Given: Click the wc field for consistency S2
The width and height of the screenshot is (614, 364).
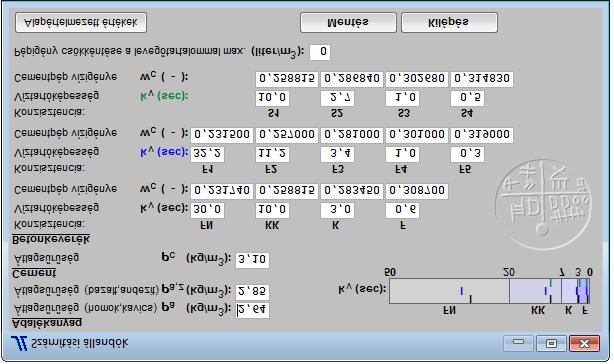Looking at the screenshot, I should pos(352,79).
